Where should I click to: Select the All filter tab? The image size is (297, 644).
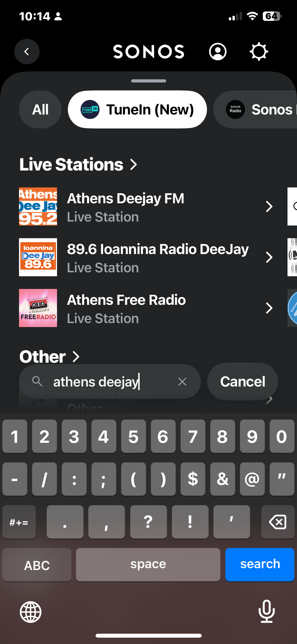(x=40, y=109)
